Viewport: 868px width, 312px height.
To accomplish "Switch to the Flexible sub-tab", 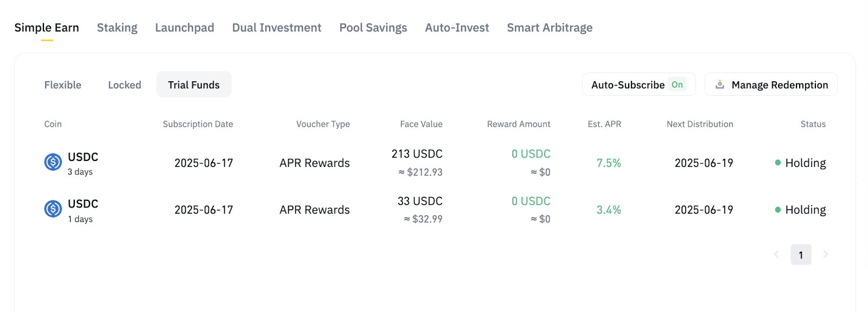I will point(63,85).
